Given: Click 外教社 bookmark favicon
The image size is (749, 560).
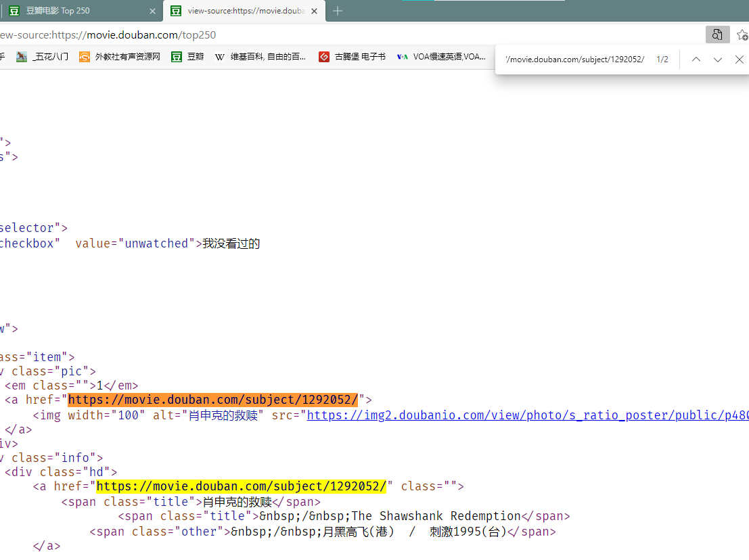Looking at the screenshot, I should (85, 57).
